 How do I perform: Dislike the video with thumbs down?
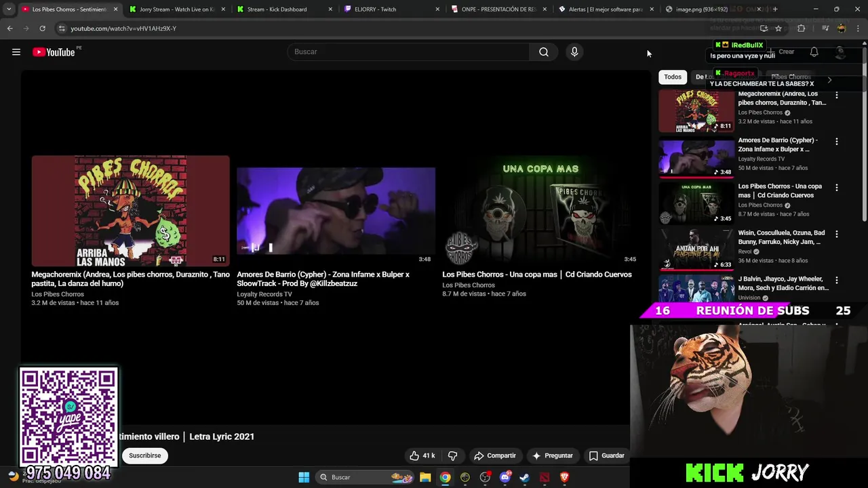coord(453,455)
